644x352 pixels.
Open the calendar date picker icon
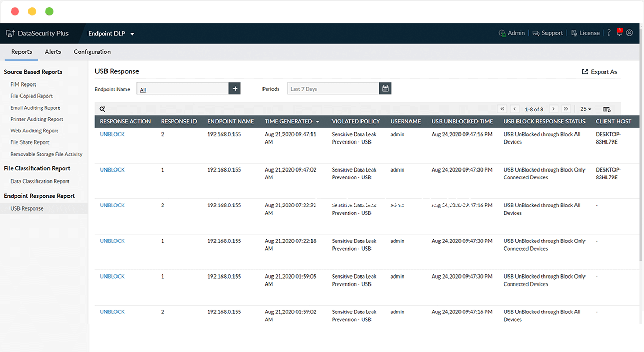pyautogui.click(x=385, y=89)
